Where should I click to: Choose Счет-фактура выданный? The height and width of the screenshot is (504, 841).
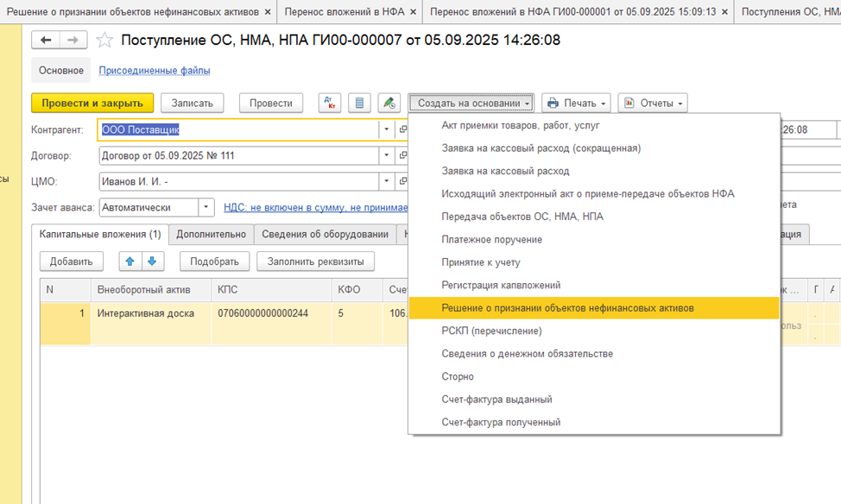coord(594,400)
